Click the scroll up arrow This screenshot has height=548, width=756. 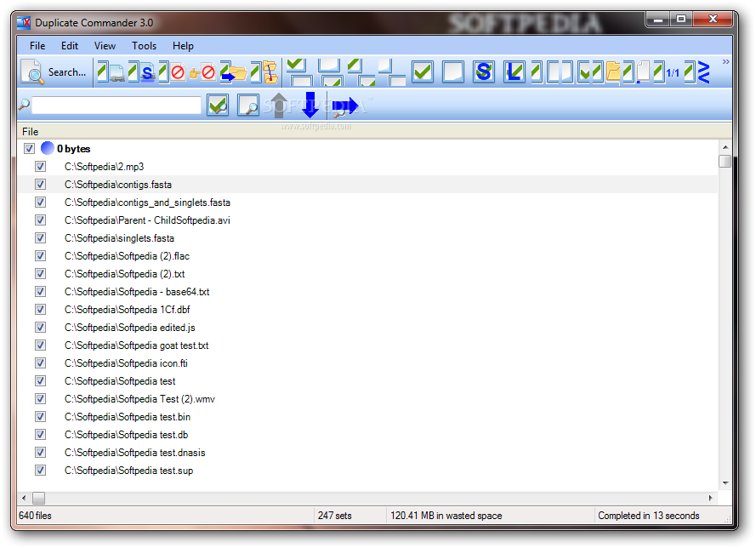coord(725,147)
